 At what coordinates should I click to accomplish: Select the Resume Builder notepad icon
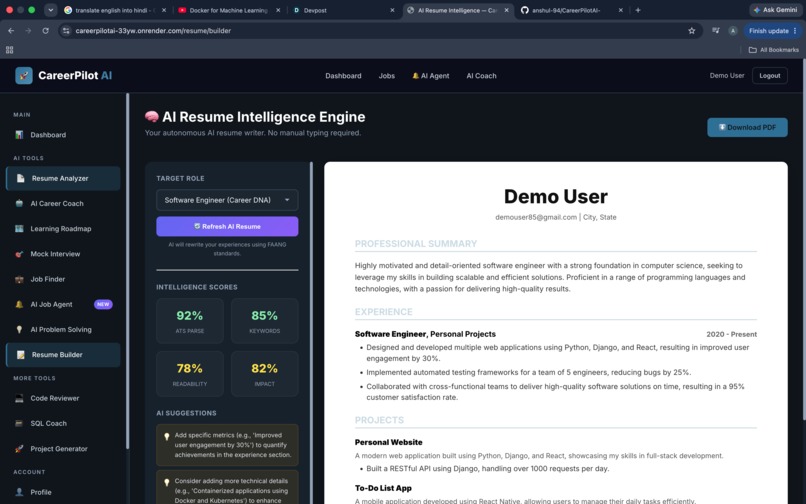tap(21, 355)
